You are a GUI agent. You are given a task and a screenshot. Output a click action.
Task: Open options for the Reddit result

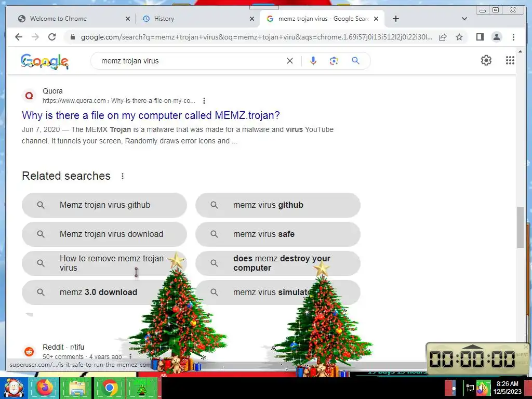tap(130, 356)
